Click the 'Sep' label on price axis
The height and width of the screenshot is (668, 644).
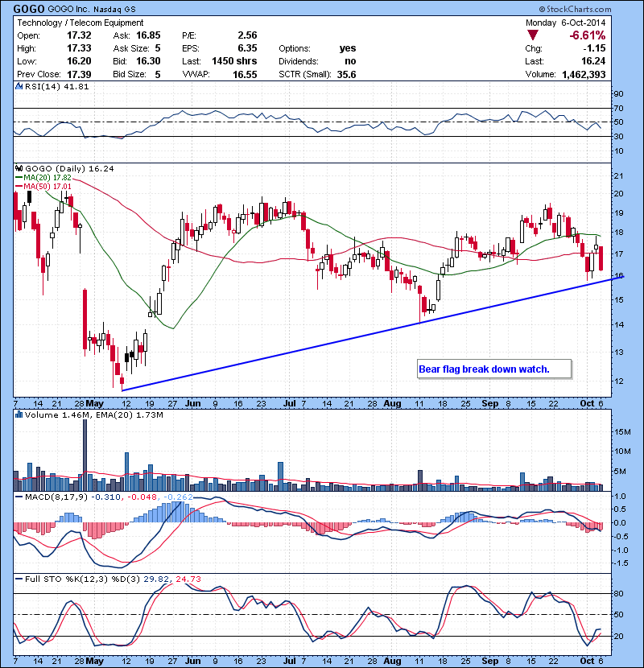pyautogui.click(x=490, y=403)
